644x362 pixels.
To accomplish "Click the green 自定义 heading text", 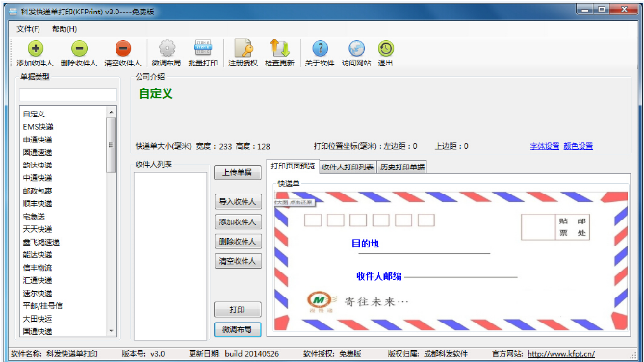I will pos(156,93).
